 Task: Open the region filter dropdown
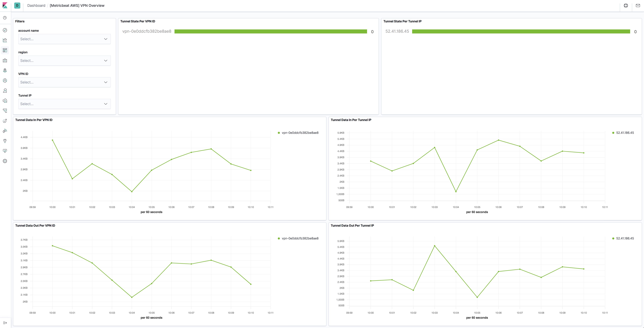(x=64, y=60)
